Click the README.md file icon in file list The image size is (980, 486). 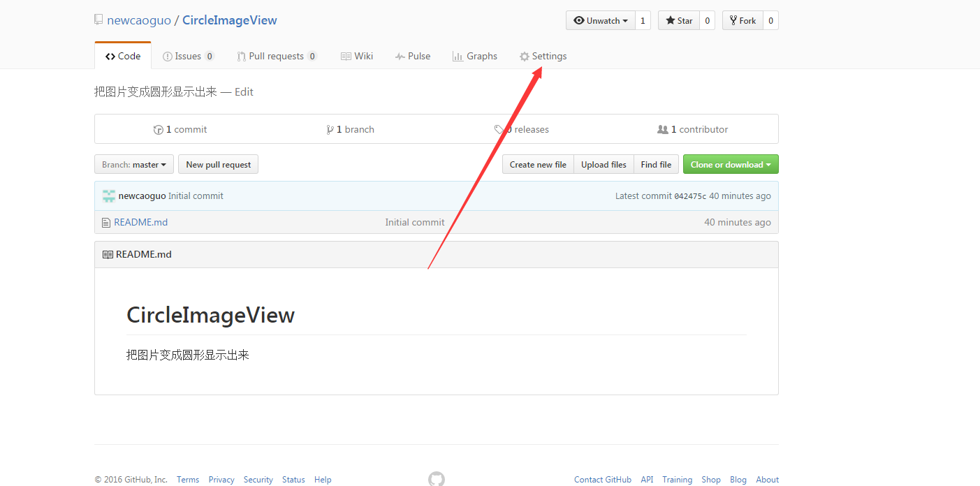pos(106,223)
